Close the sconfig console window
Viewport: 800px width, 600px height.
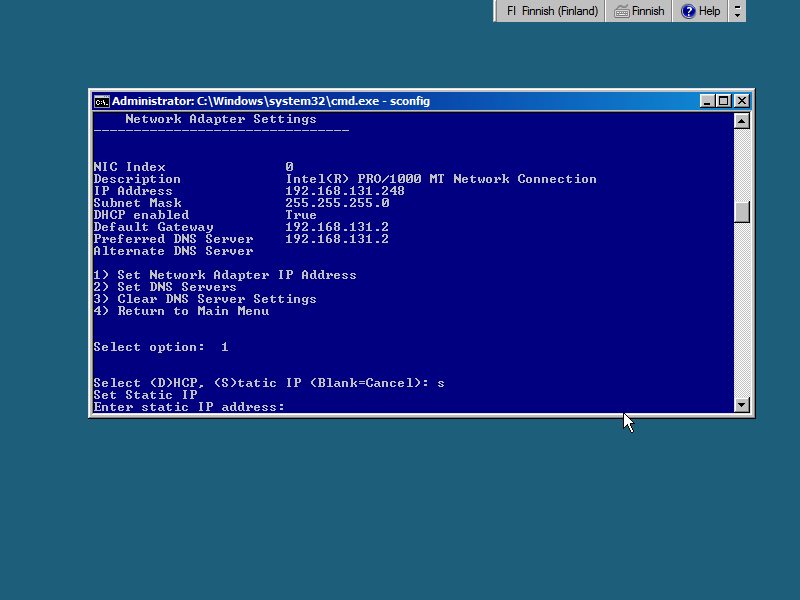pyautogui.click(x=741, y=101)
